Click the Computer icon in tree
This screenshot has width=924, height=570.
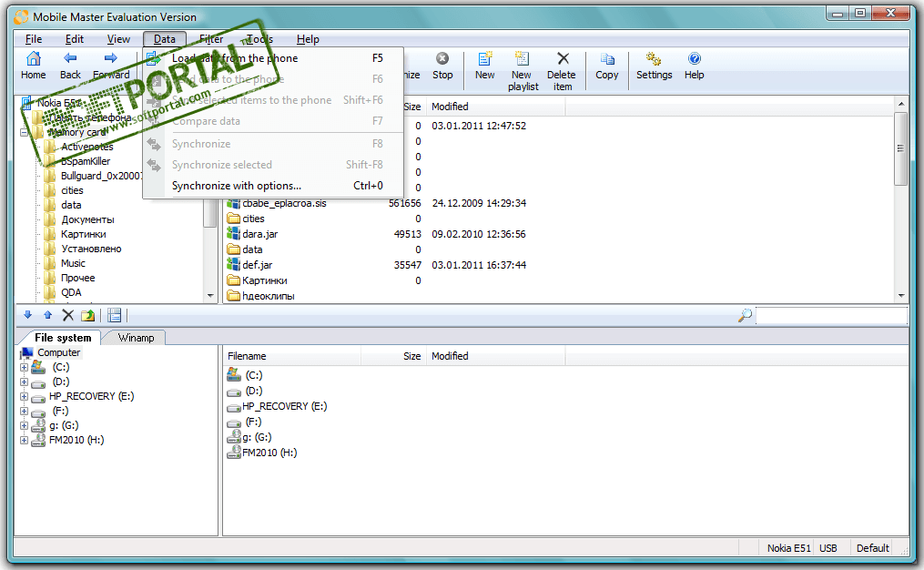click(x=26, y=352)
